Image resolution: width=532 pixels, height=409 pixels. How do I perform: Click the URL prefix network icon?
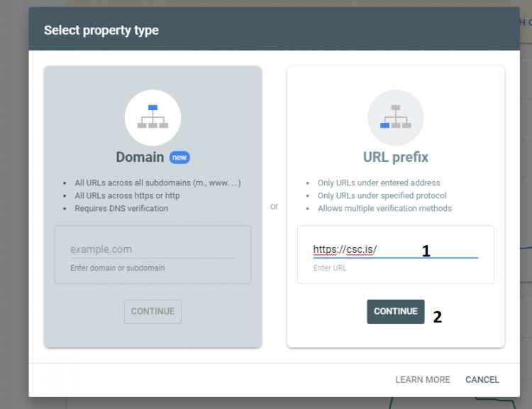coord(395,117)
